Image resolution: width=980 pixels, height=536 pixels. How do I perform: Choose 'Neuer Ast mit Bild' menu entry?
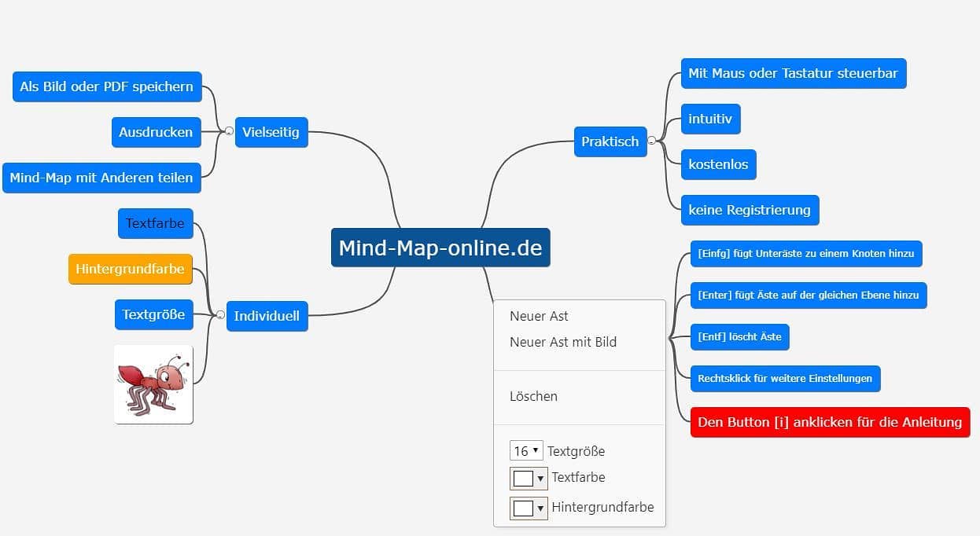tap(563, 342)
